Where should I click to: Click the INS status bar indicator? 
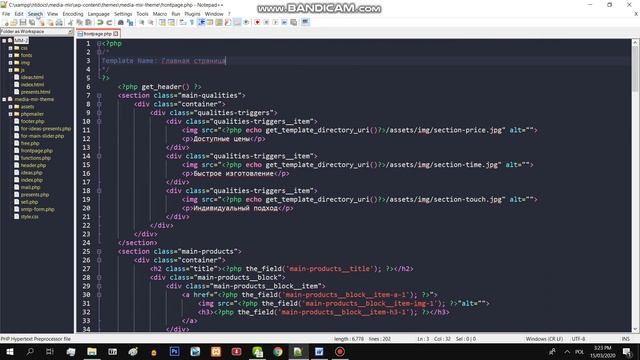pos(625,339)
